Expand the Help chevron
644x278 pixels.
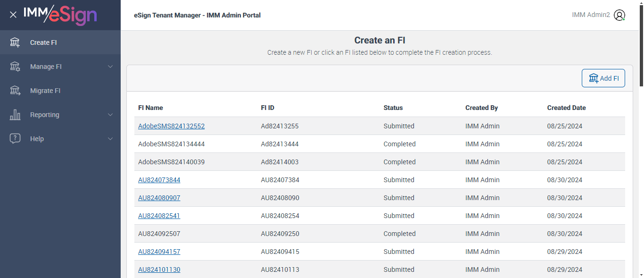(110, 139)
